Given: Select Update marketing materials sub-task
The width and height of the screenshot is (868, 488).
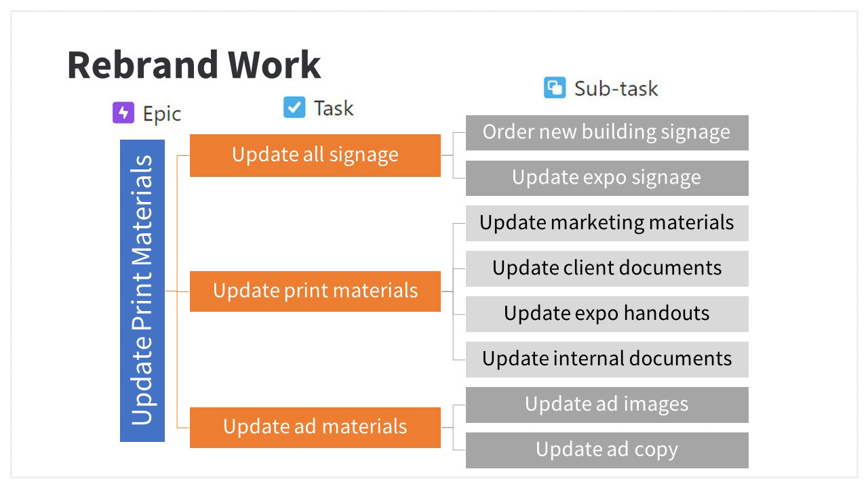Looking at the screenshot, I should coord(607,223).
